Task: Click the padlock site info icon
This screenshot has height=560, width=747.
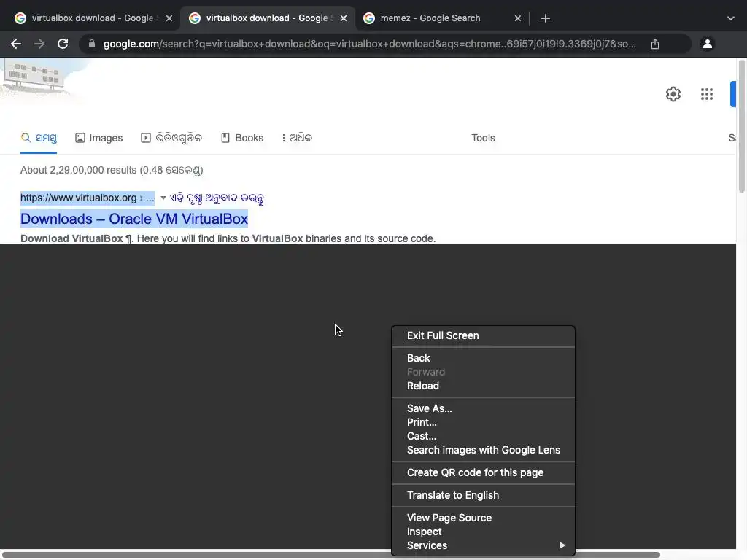Action: click(x=92, y=44)
